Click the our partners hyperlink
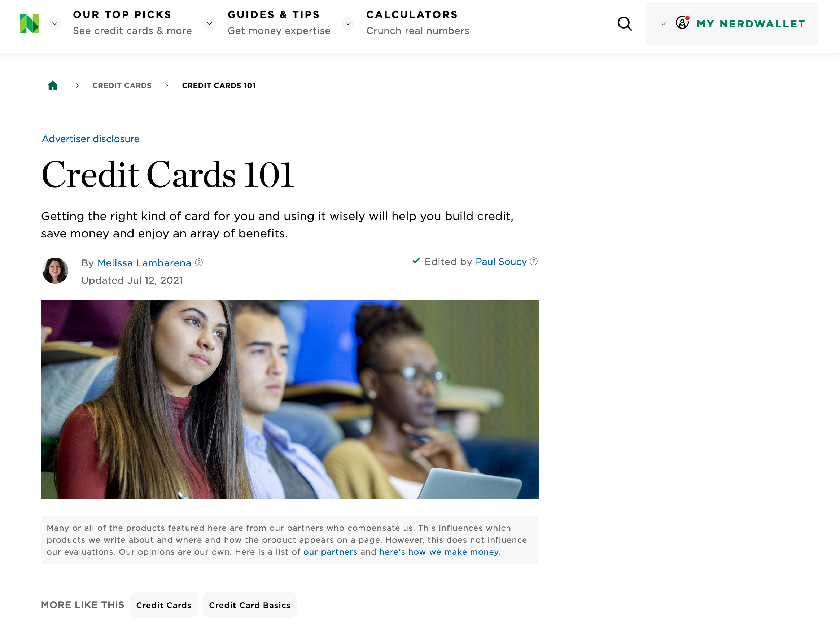 tap(330, 551)
